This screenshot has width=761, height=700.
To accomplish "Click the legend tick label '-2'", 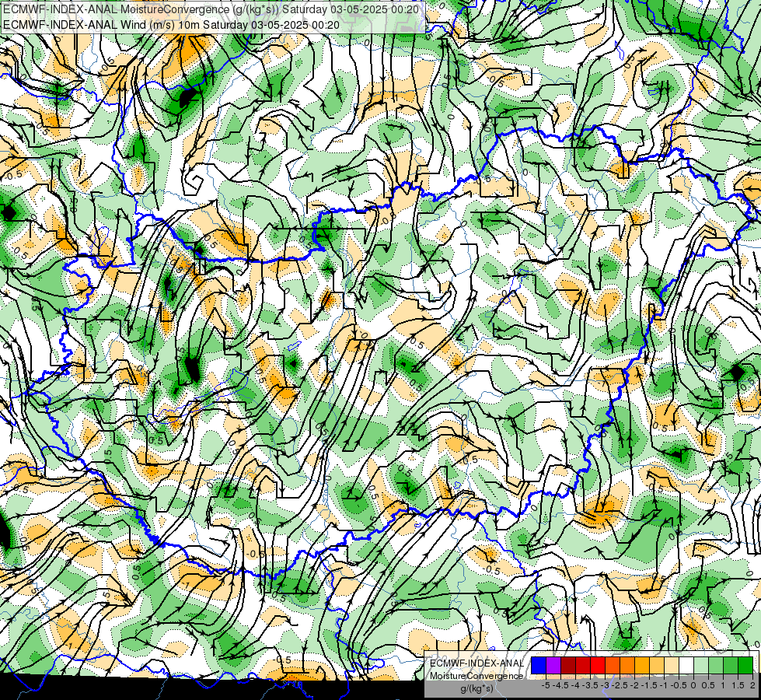I will coord(634,685).
